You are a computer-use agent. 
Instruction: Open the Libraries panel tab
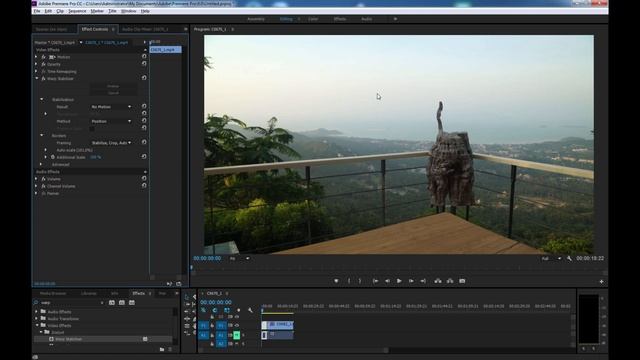pyautogui.click(x=89, y=293)
